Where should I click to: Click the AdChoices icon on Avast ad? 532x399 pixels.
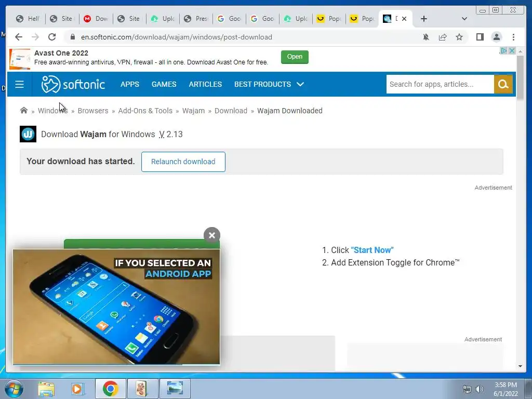point(504,50)
